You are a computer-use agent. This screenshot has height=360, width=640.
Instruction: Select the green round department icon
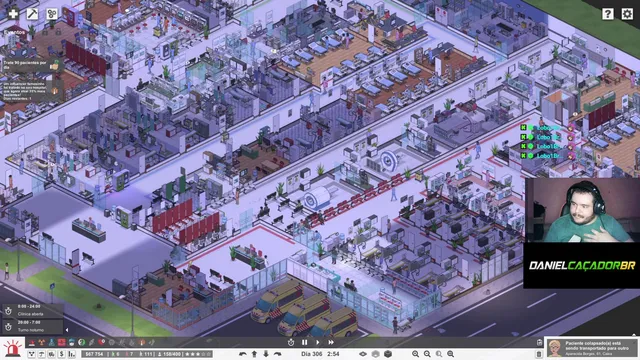coord(82,342)
